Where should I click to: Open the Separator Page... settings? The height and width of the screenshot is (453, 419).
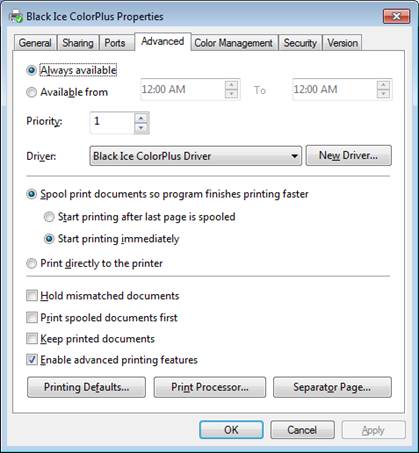pyautogui.click(x=332, y=387)
